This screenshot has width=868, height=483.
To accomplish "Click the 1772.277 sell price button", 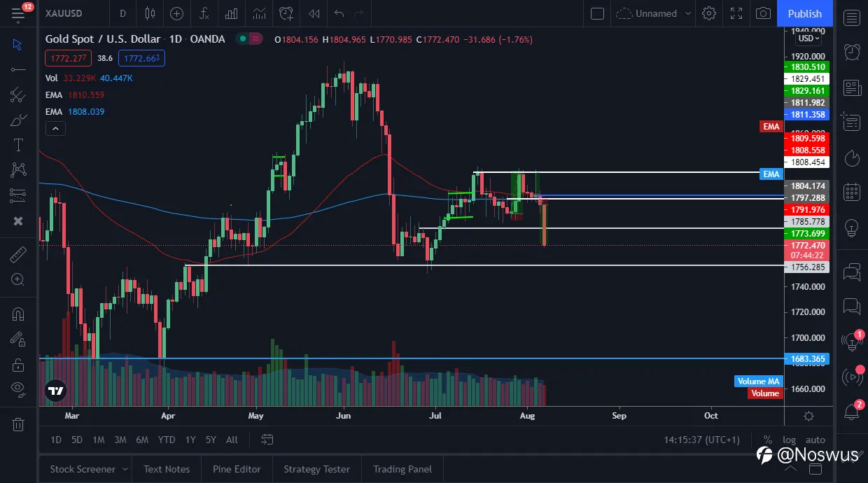I will coord(69,58).
